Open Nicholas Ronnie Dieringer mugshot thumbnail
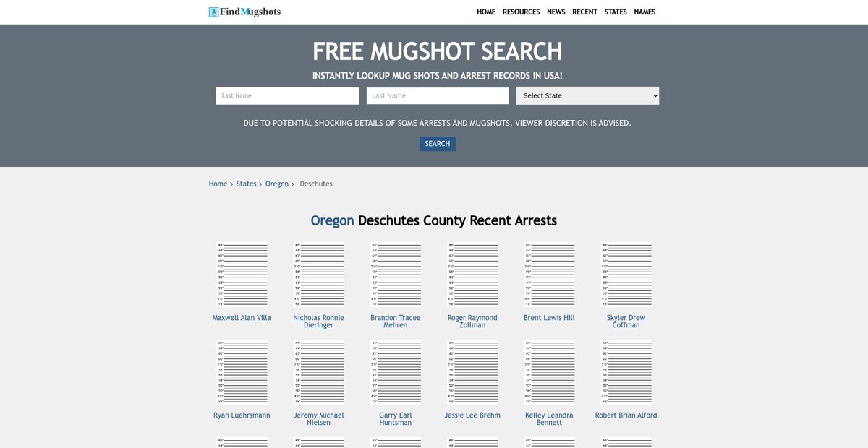868x448 pixels. click(318, 275)
